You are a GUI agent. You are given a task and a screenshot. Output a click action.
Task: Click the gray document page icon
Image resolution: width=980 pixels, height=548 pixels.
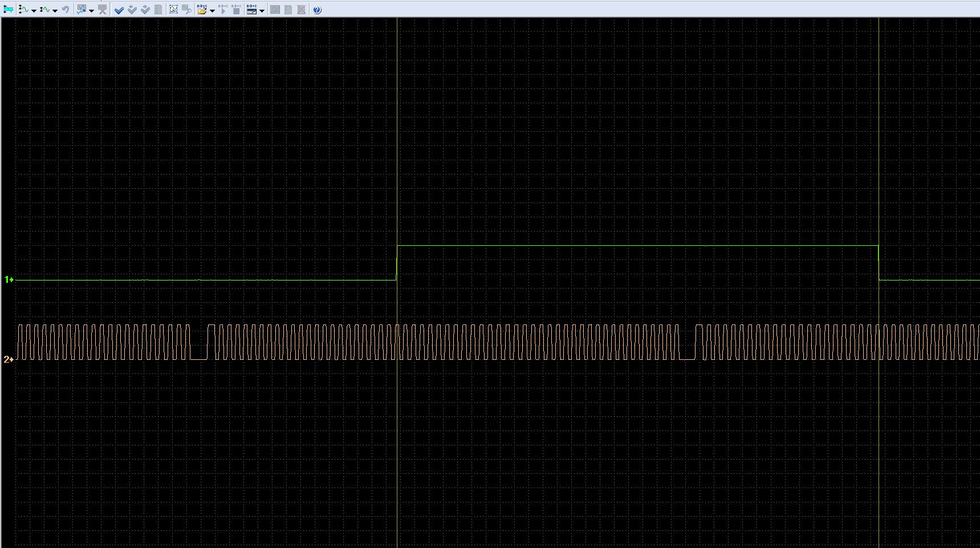pos(288,10)
